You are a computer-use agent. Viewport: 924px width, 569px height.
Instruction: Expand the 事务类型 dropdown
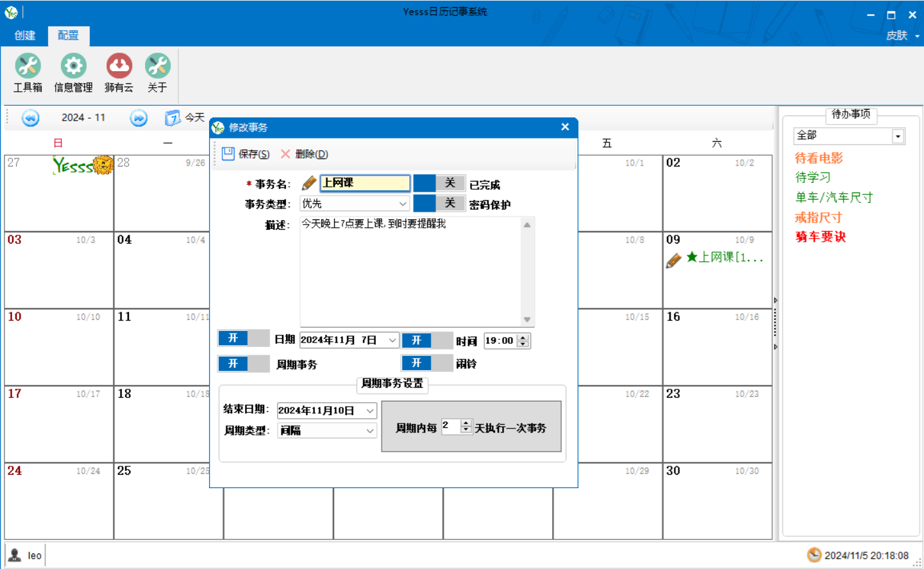pos(402,204)
